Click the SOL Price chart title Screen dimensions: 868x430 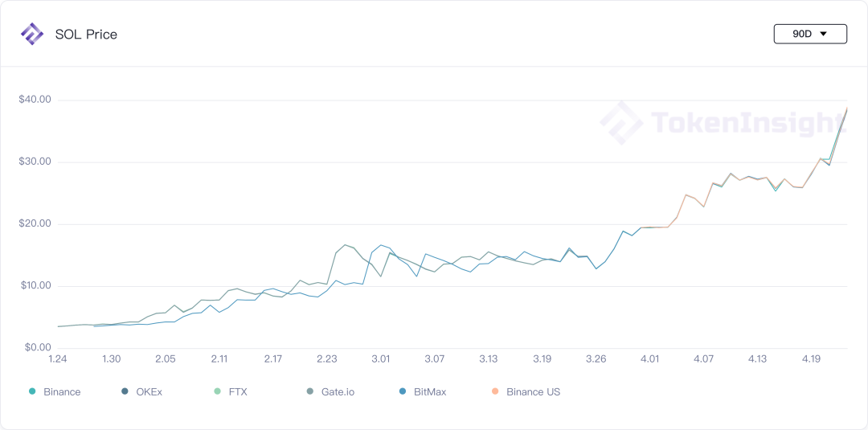tap(86, 35)
